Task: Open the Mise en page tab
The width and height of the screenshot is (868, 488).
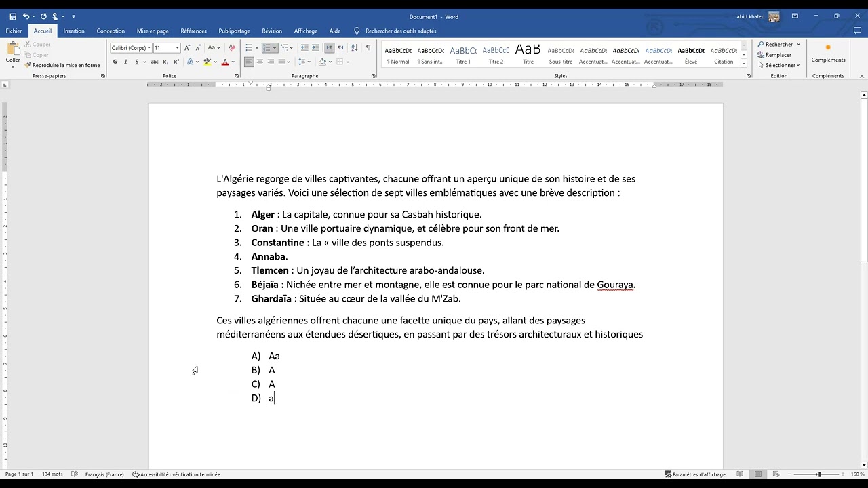Action: (153, 30)
